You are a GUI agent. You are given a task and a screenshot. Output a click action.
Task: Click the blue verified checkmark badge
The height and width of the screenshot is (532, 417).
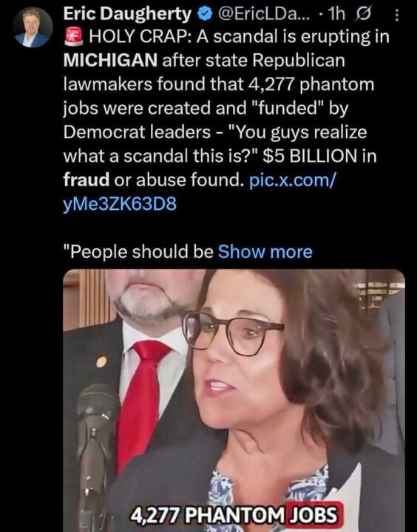205,15
